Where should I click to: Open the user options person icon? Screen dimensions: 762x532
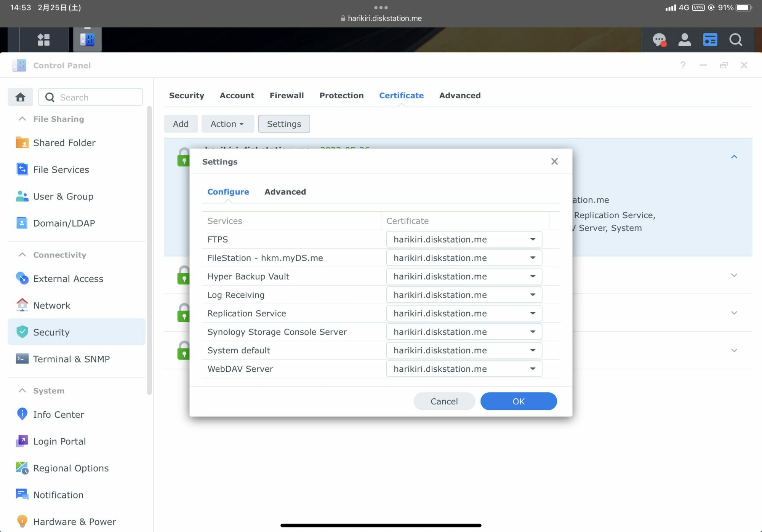coord(685,40)
